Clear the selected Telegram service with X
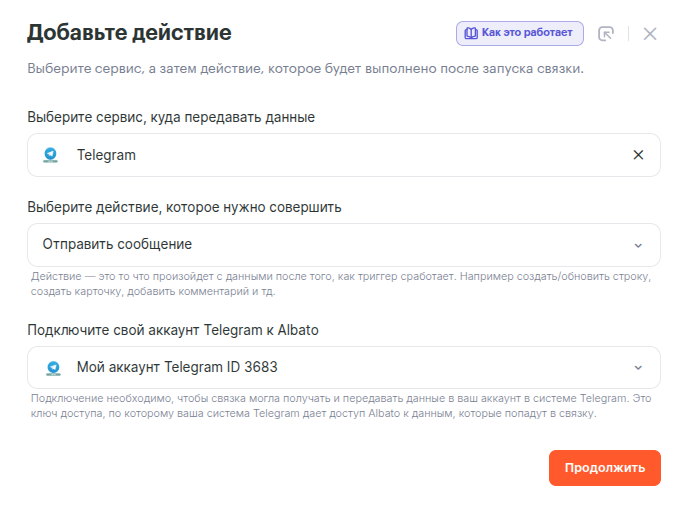The image size is (680, 507). tap(639, 155)
